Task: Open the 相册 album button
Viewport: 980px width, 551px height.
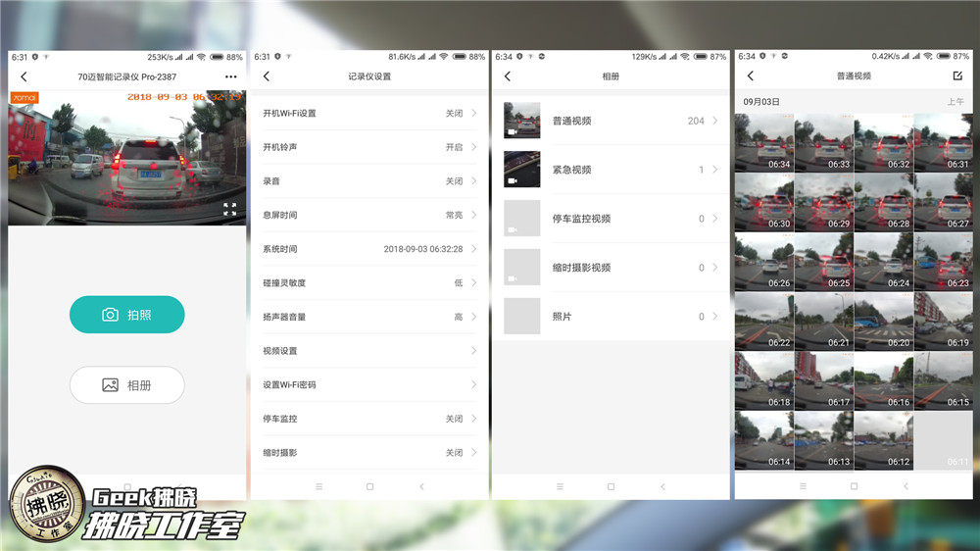Action: point(126,385)
